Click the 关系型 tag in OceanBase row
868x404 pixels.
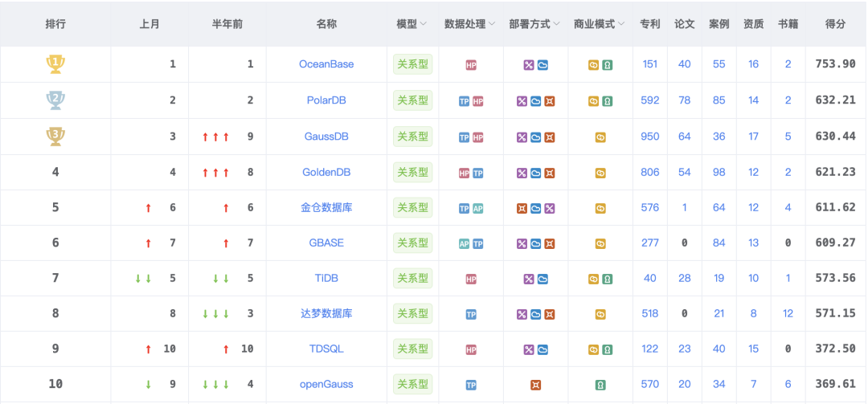click(x=413, y=64)
